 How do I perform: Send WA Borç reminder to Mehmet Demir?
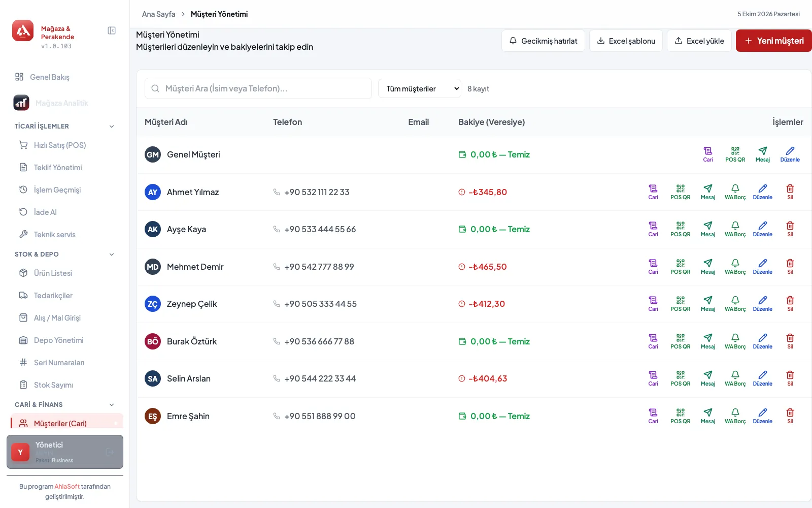[735, 267]
